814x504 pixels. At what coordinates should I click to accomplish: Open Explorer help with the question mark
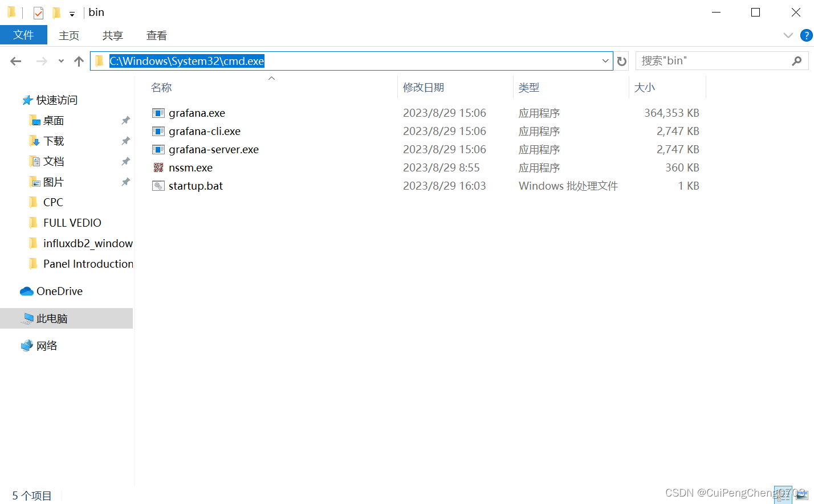click(806, 35)
